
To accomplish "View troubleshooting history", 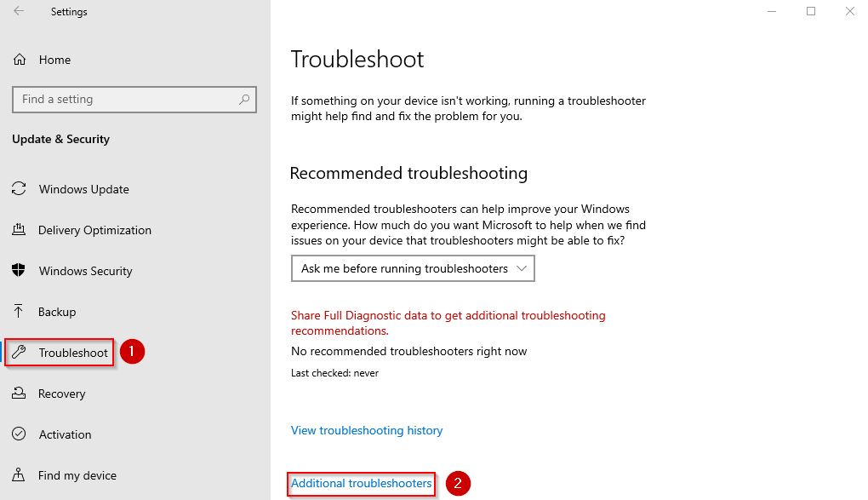I will [367, 430].
